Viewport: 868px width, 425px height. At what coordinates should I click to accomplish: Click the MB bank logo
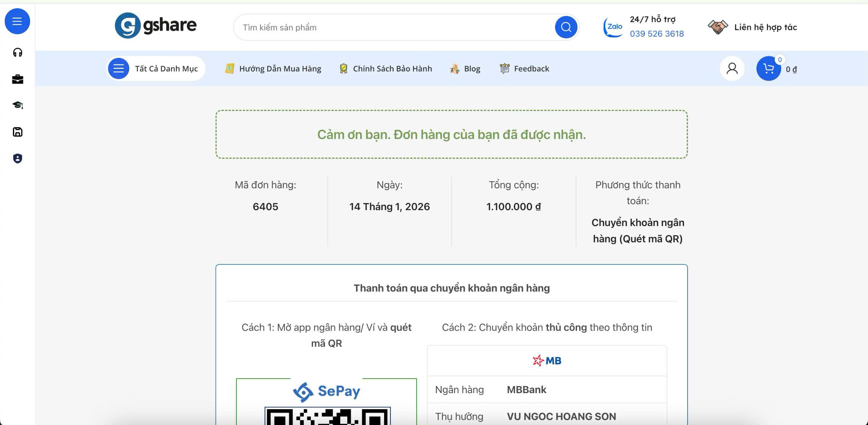547,361
